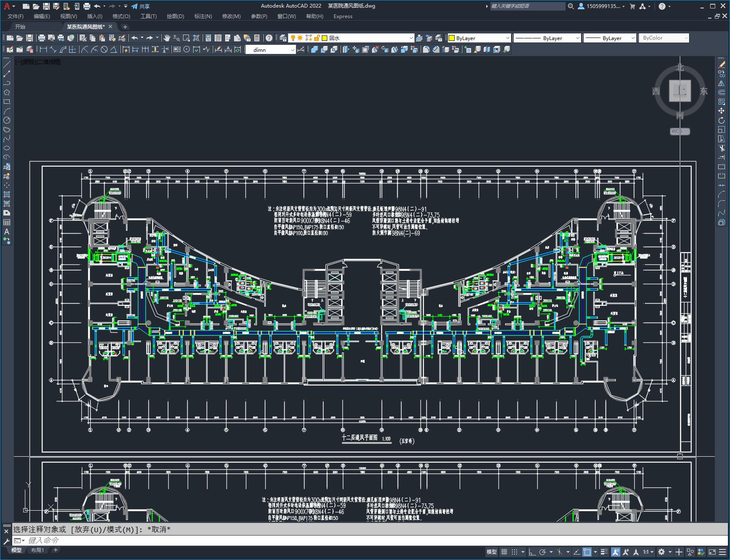Click Paste clipboard icon in standard toolbar
Viewport: 730px width, 560px height.
[x=102, y=38]
